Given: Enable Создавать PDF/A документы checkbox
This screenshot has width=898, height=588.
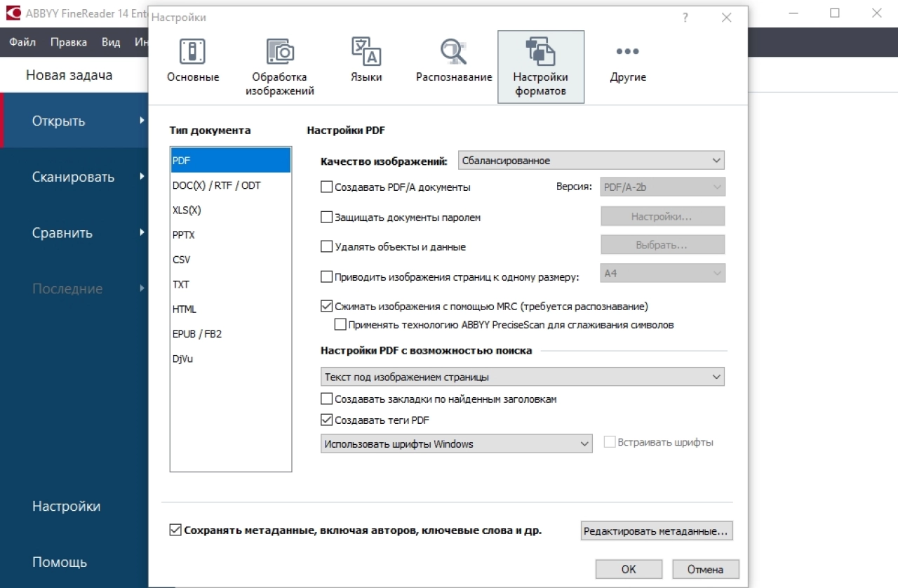Looking at the screenshot, I should click(x=326, y=187).
